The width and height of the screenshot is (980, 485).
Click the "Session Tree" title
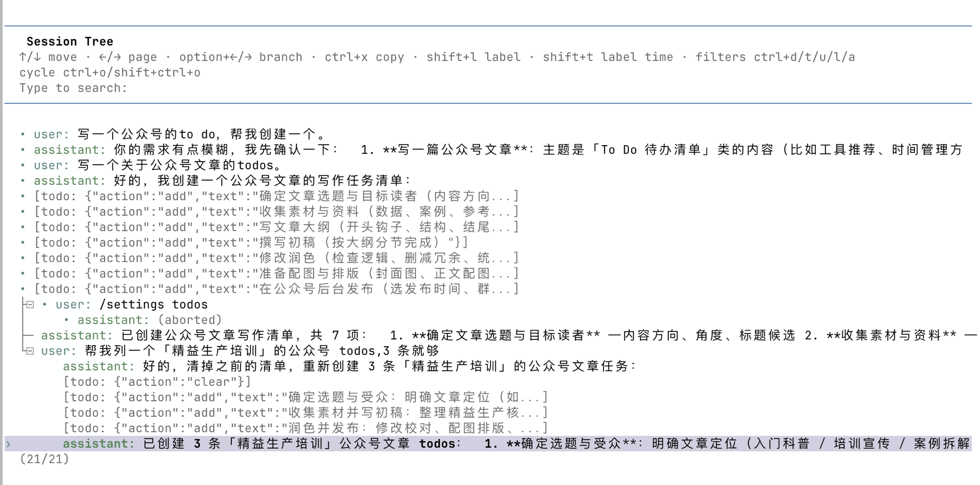point(70,42)
